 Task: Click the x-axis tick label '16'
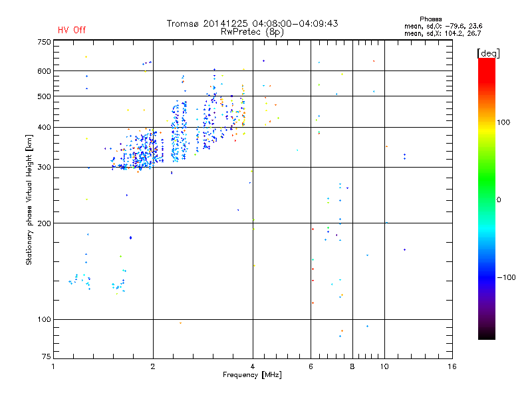coord(452,366)
